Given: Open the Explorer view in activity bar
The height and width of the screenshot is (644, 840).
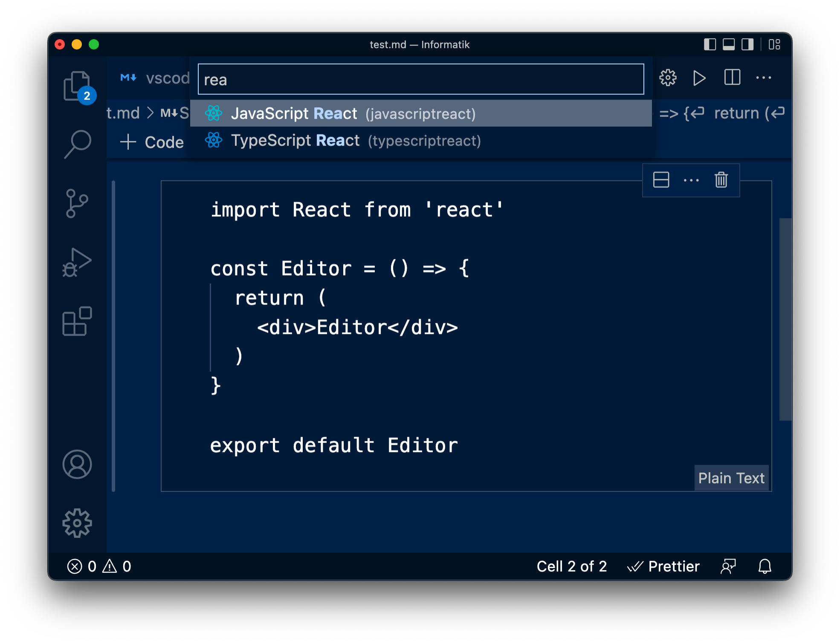Looking at the screenshot, I should (77, 85).
